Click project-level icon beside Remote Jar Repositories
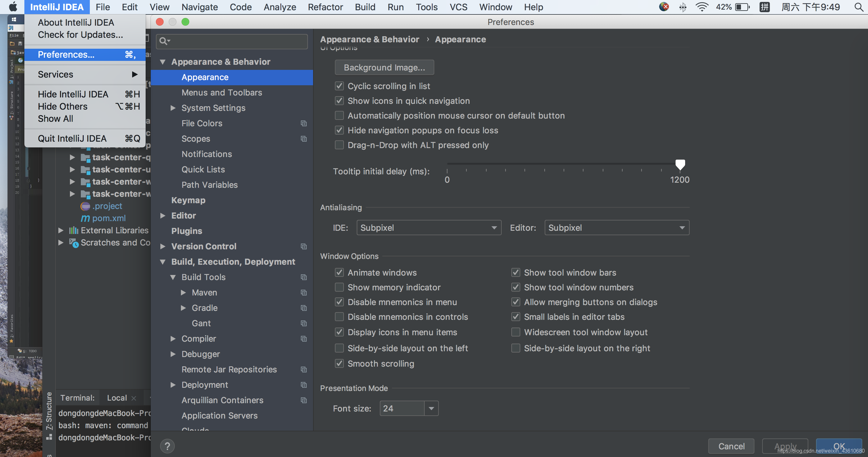Screen dimensions: 868x457 tap(303, 370)
